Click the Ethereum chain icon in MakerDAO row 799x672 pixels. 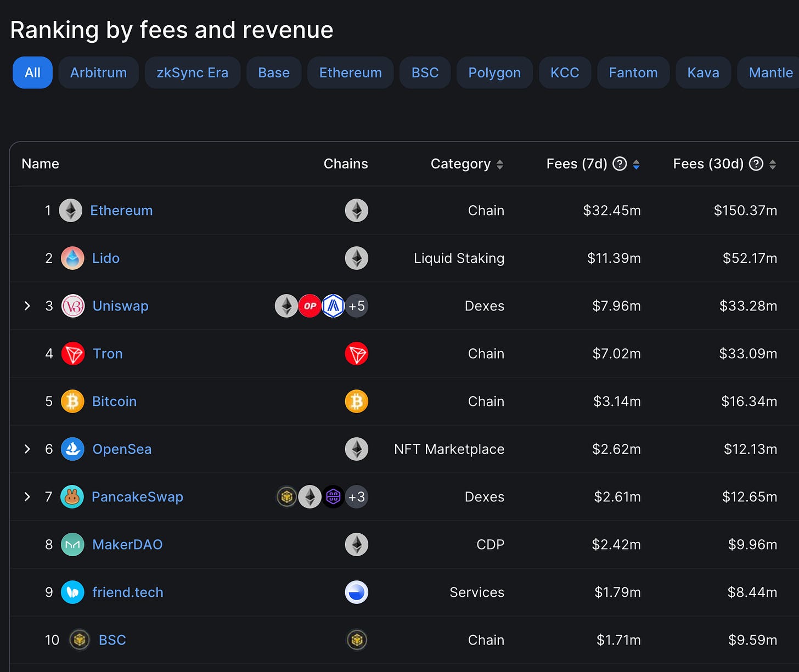357,545
